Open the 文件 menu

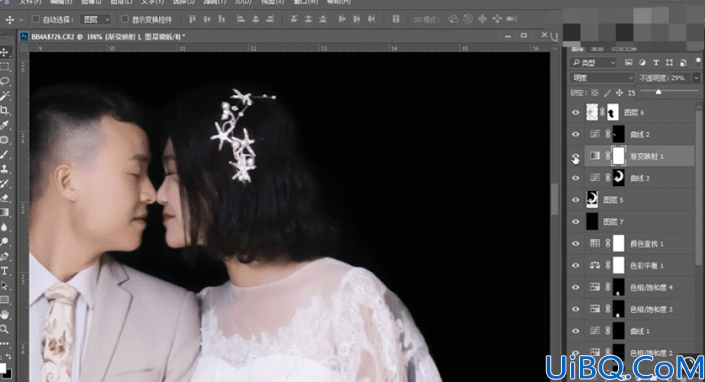[31, 2]
